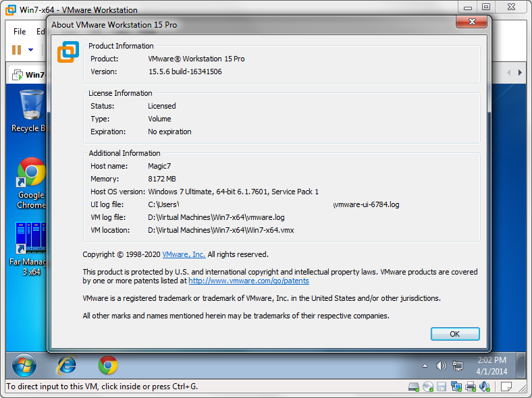Click OK in the About dialog
This screenshot has height=398, width=532.
455,334
